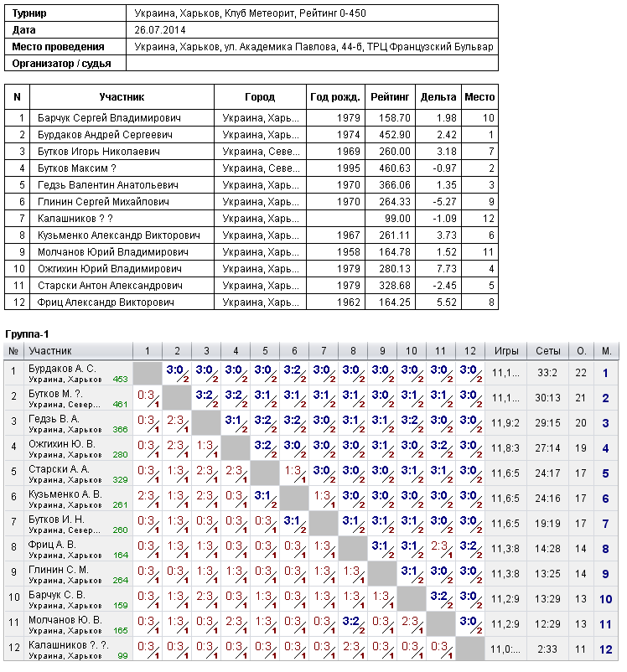Click sets total 2:33 for Калашников

(x=547, y=649)
